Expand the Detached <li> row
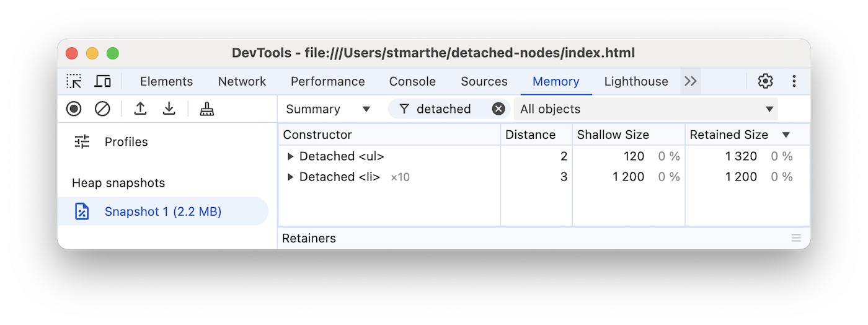 pyautogui.click(x=290, y=177)
